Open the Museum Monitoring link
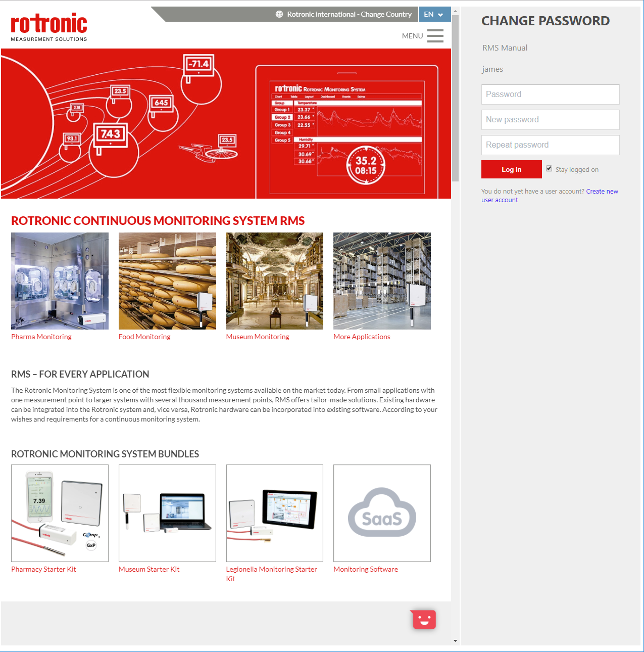 click(258, 337)
